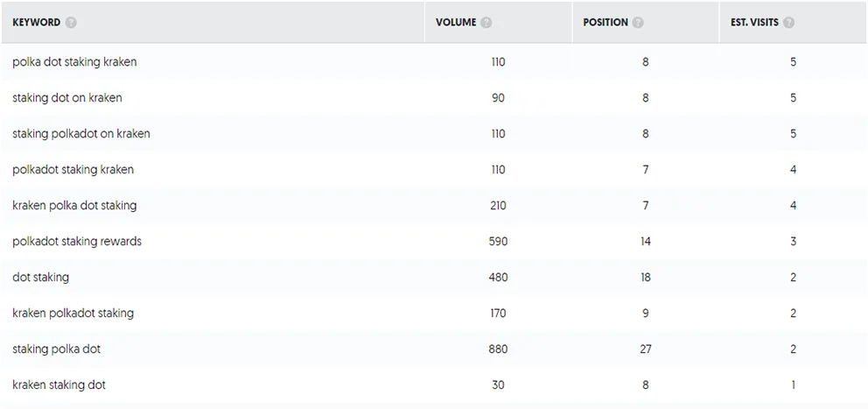Screen dimensions: 868x409
Task: Select kraken staking dot keyword
Action: tap(59, 384)
